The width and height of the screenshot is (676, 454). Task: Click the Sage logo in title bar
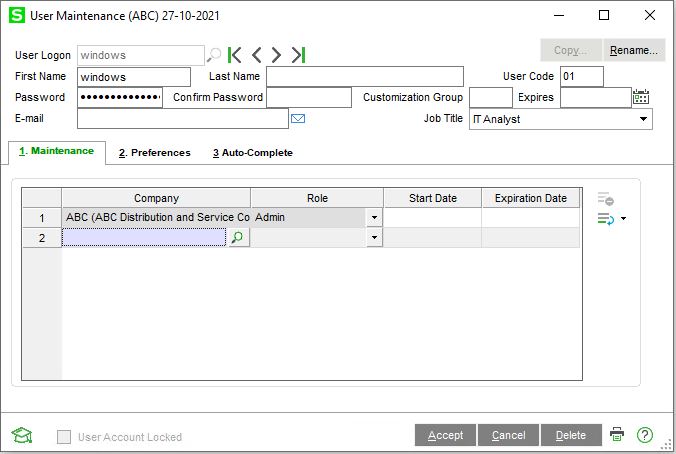click(17, 16)
